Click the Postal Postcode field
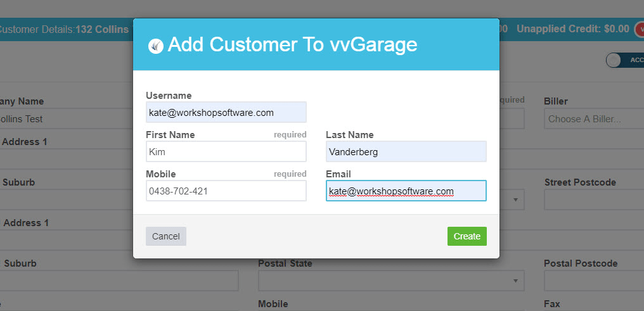 594,281
